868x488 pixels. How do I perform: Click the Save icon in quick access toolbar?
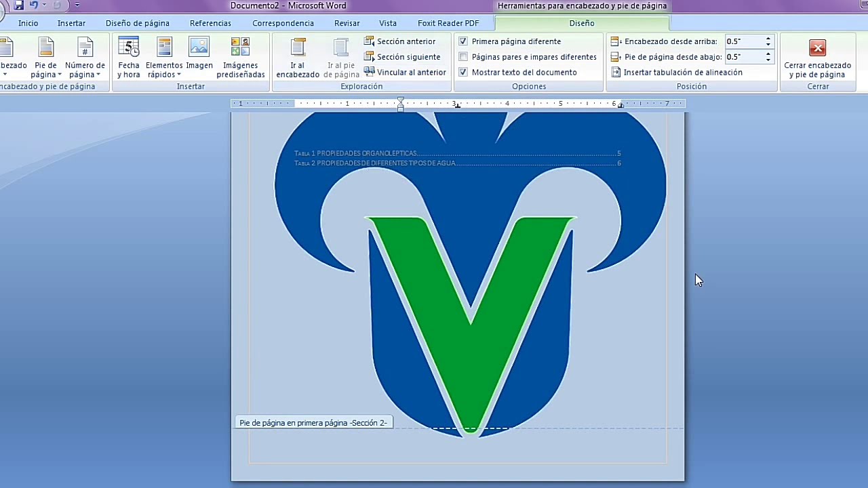(x=19, y=5)
